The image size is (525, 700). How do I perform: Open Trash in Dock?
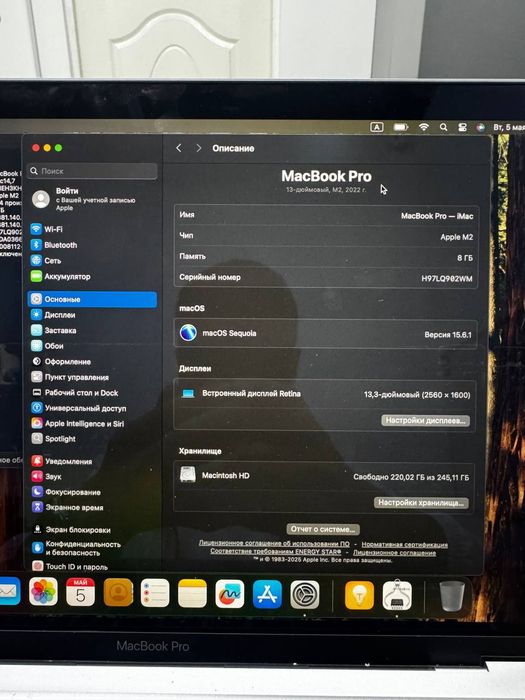(452, 596)
